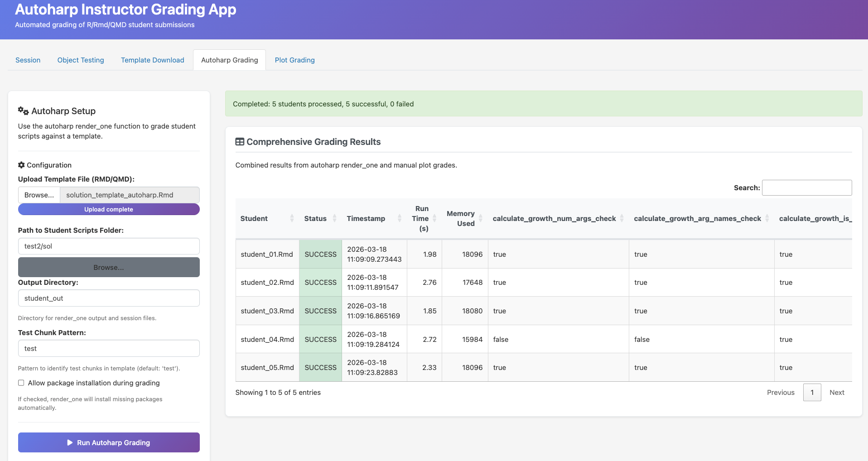Image resolution: width=868 pixels, height=461 pixels.
Task: Click the Upload complete progress bar
Action: click(x=109, y=209)
